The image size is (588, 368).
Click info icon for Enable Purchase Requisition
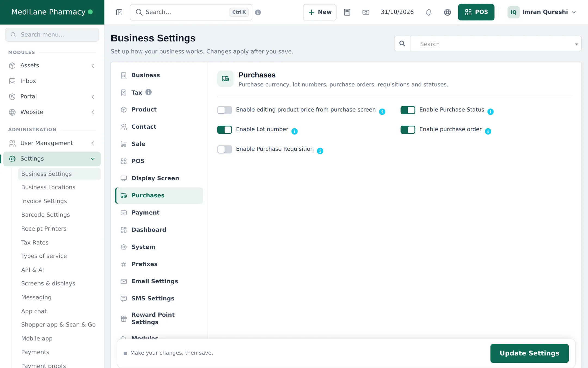320,151
